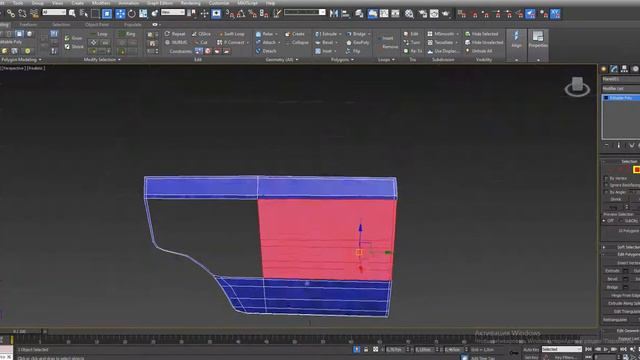Toggle the Percent Snap icon
Screen dimensions: 640x360
253,14
